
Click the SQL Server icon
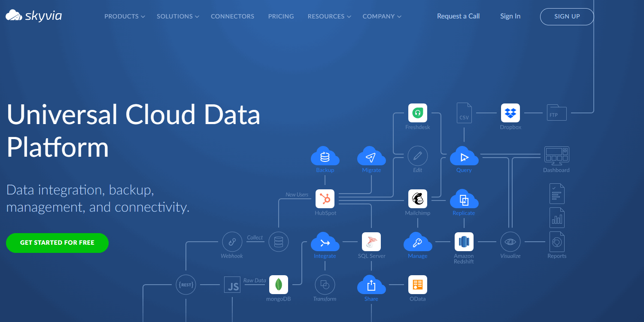(371, 242)
